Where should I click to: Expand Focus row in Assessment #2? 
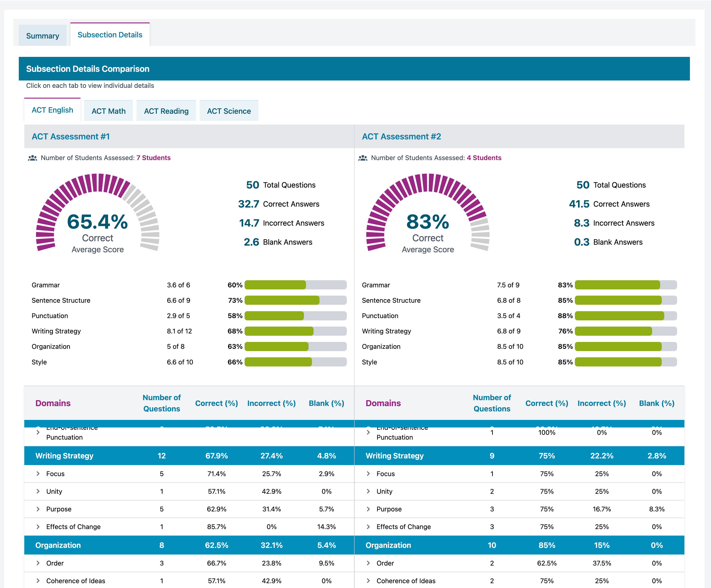[x=368, y=474]
